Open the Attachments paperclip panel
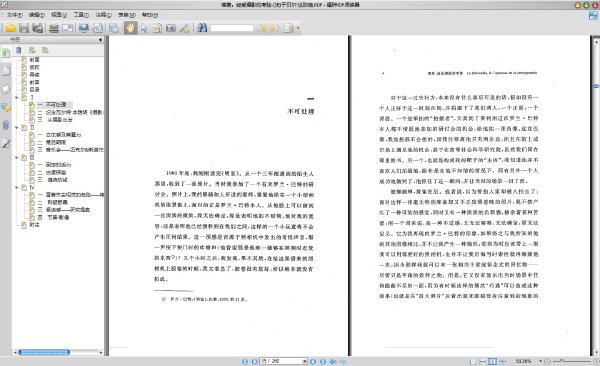This screenshot has width=600, height=366. pos(6,125)
